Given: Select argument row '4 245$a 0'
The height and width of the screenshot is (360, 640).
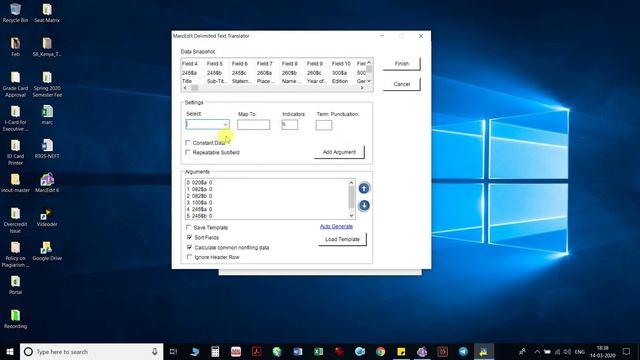Looking at the screenshot, I should click(x=199, y=209).
